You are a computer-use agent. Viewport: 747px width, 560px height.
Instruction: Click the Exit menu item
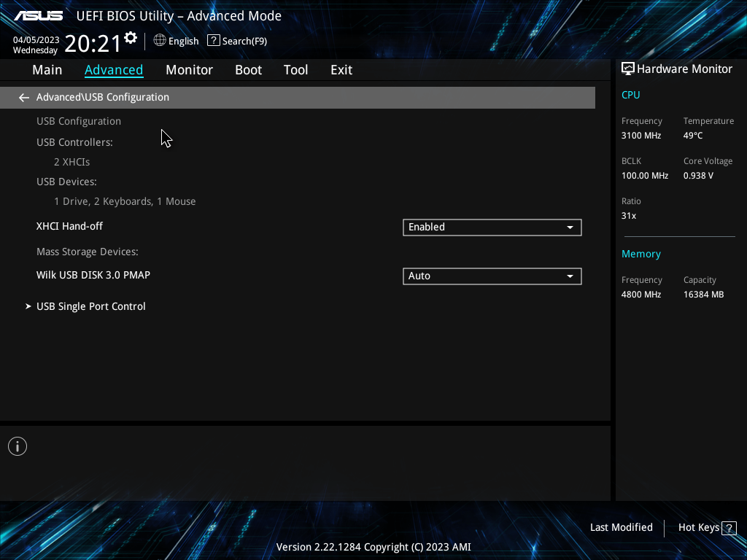(x=341, y=69)
